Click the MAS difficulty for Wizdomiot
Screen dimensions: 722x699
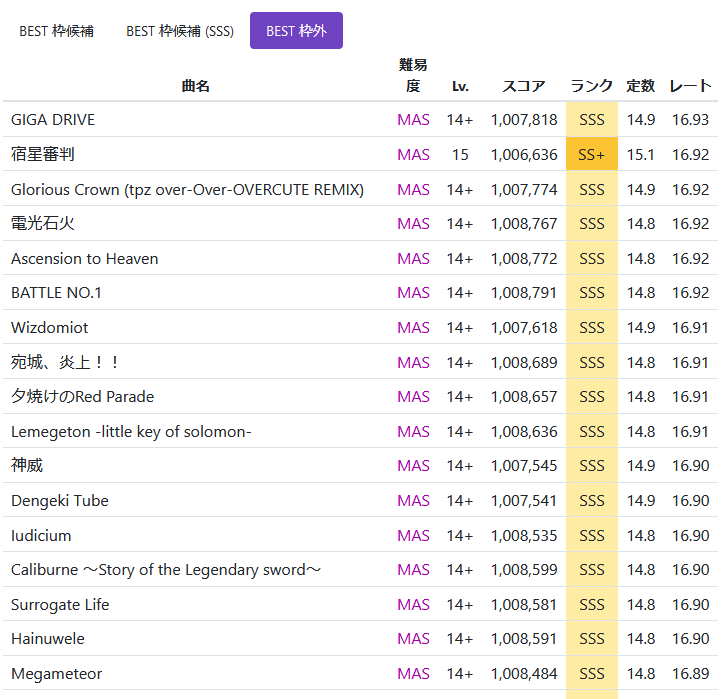(x=413, y=328)
